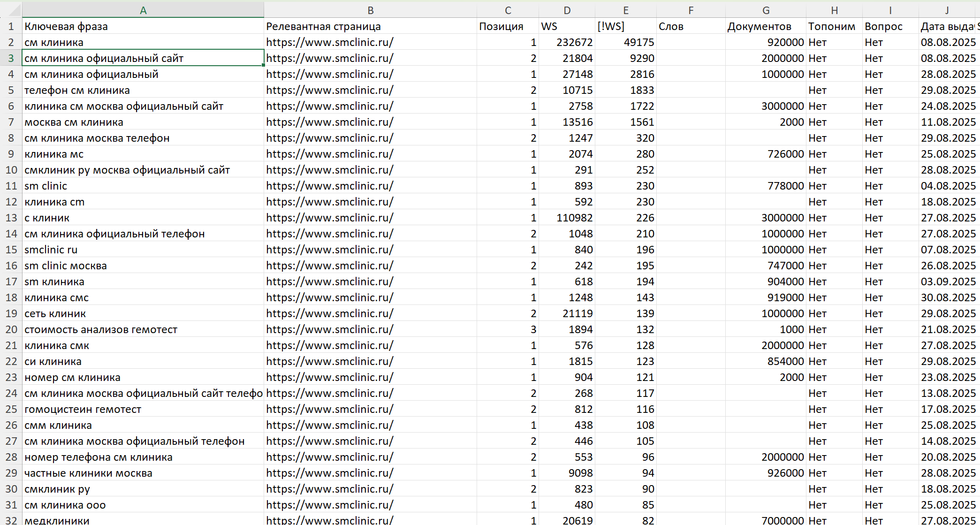
Task: Click date cell 30.08.2025
Action: coord(948,297)
